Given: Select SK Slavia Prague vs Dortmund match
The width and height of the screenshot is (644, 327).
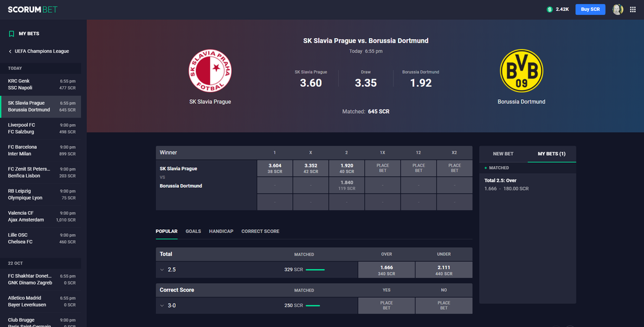Looking at the screenshot, I should point(41,107).
